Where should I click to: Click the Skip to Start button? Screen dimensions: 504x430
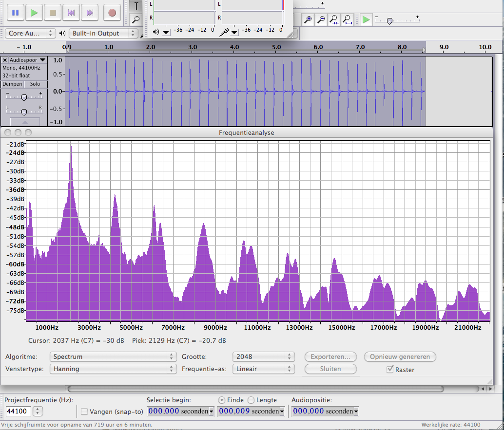click(71, 13)
